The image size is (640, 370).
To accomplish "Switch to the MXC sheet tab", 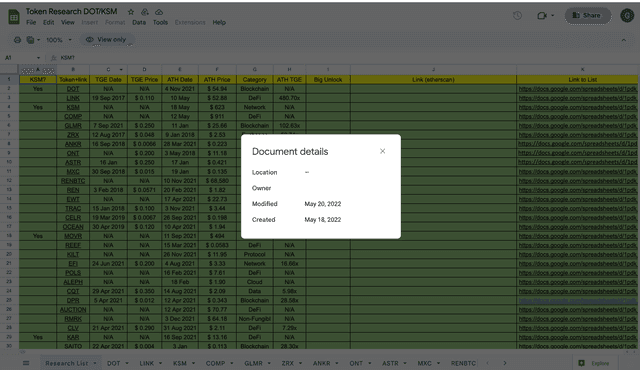I will 424,363.
